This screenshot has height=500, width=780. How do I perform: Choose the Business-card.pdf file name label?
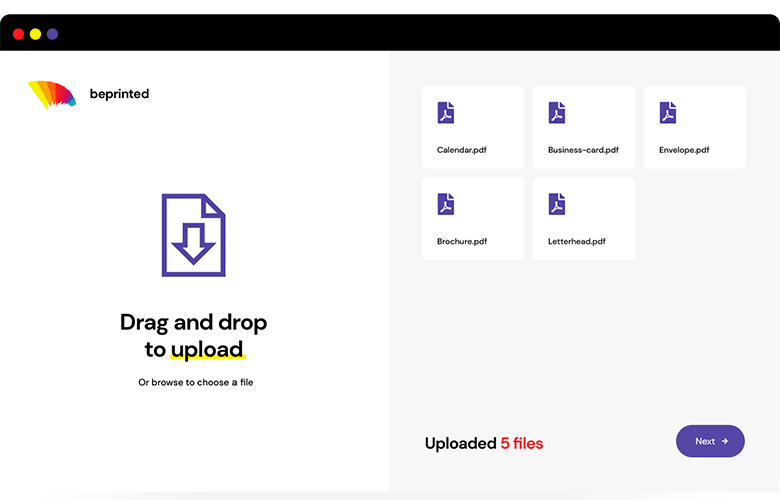tap(583, 150)
